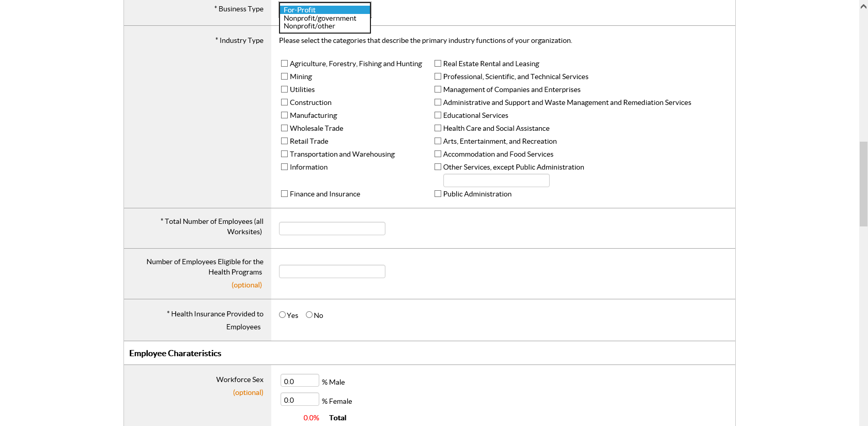The height and width of the screenshot is (426, 868).
Task: Check Finance and Insurance box
Action: pos(284,194)
